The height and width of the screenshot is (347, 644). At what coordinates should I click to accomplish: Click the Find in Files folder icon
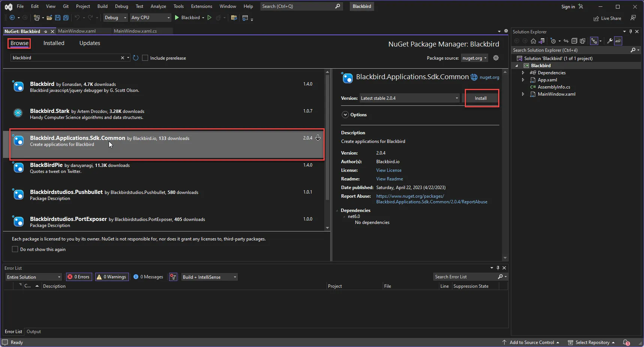[x=234, y=18]
